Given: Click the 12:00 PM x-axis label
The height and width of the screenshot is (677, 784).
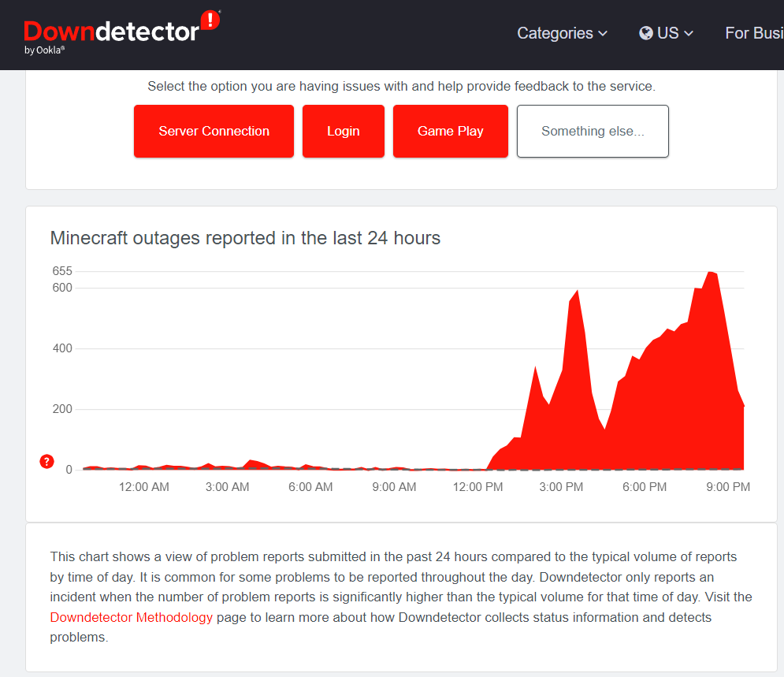Looking at the screenshot, I should coord(477,487).
